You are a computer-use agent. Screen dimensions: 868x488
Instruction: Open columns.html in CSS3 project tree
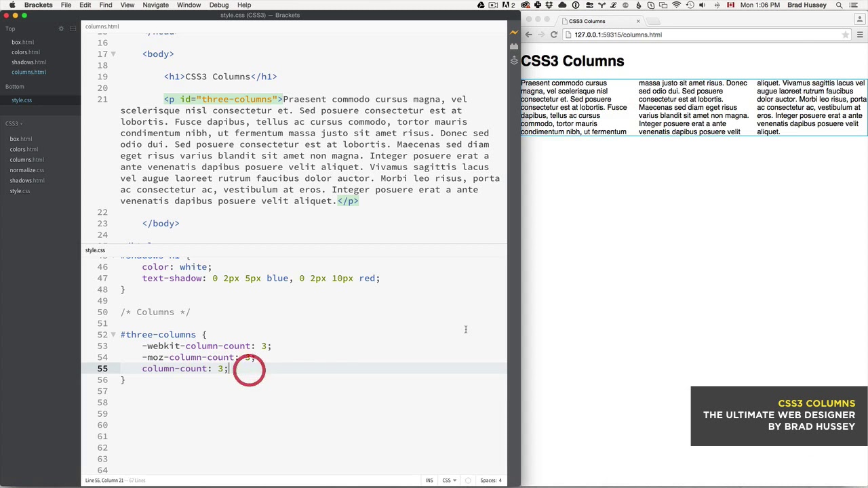point(27,160)
